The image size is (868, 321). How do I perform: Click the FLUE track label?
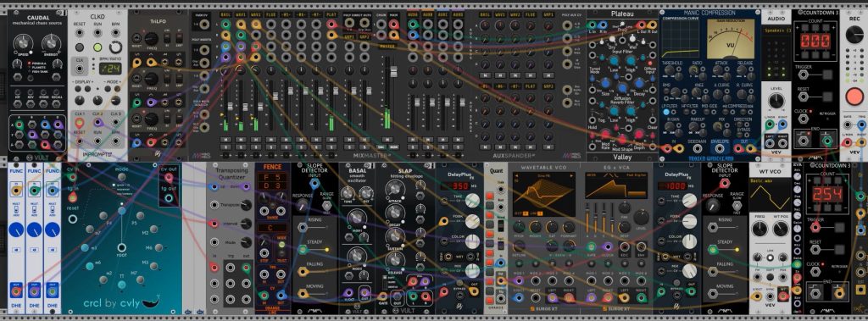[270, 14]
